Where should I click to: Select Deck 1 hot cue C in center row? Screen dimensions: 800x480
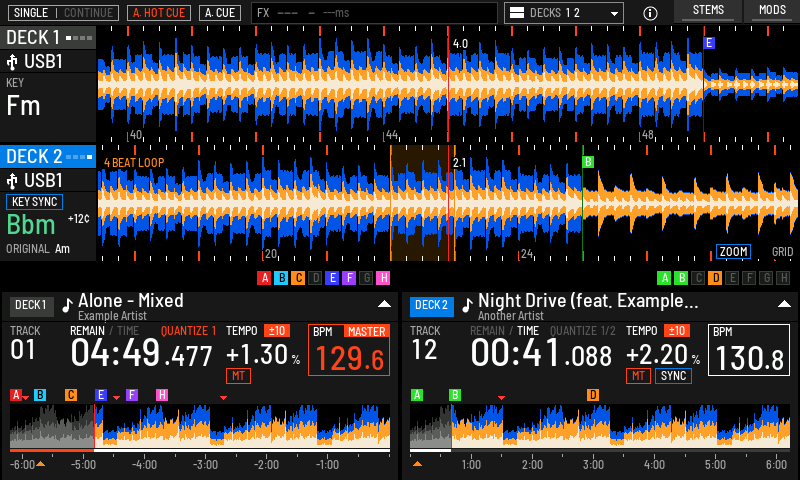(298, 278)
